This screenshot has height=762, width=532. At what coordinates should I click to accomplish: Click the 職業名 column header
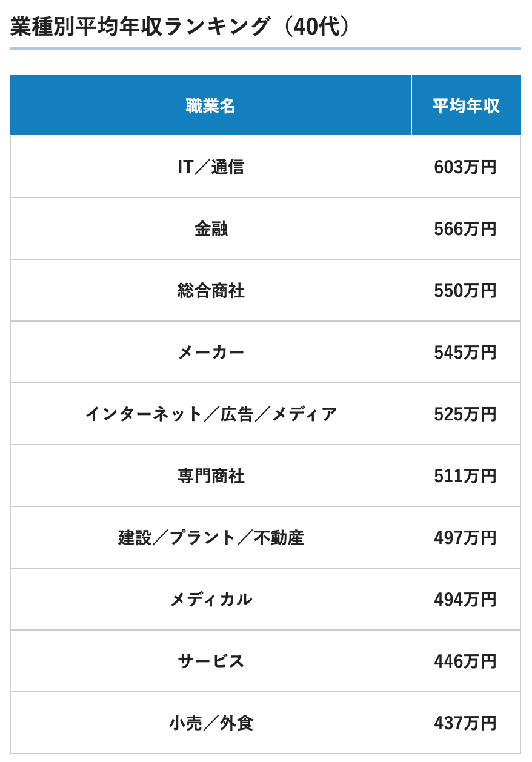click(210, 106)
